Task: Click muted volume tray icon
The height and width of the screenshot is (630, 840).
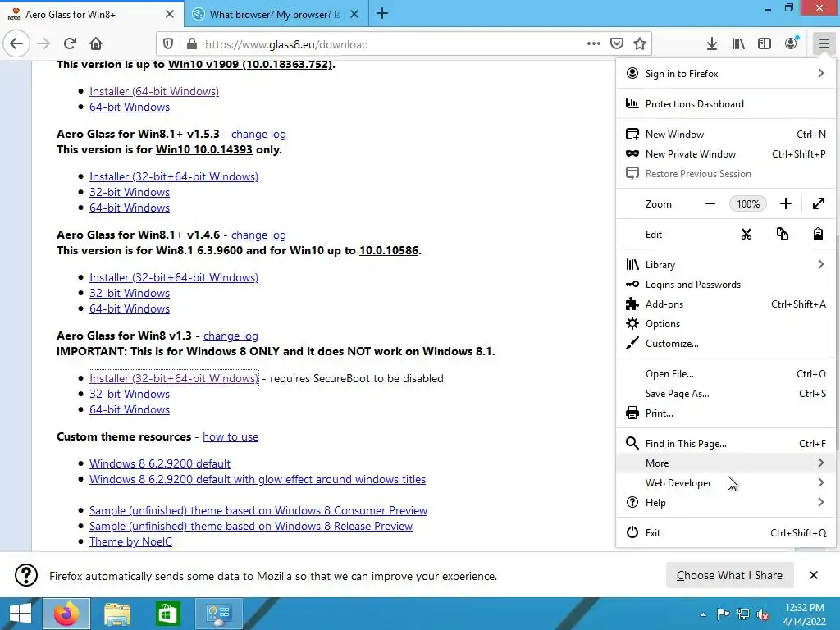Action: 763,614
